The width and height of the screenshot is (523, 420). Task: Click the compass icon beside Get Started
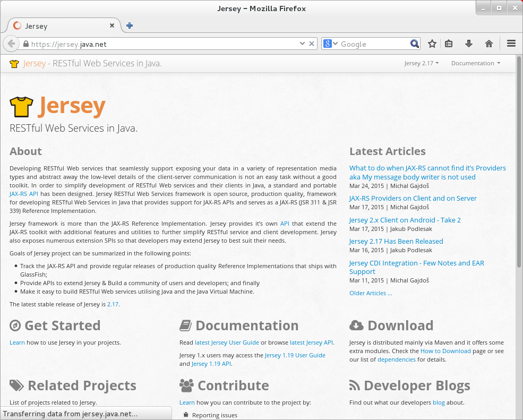pos(15,325)
